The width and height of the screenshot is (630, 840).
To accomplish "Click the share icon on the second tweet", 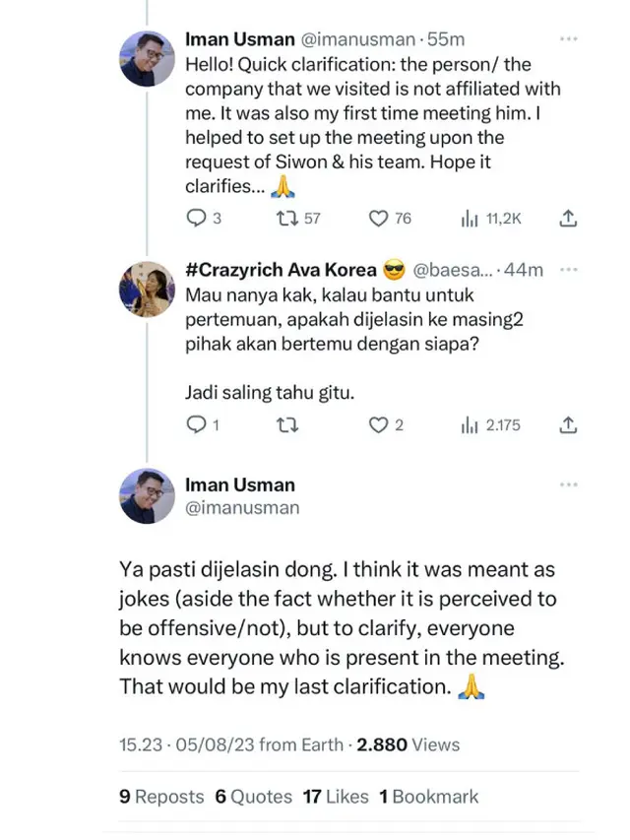I will point(568,424).
